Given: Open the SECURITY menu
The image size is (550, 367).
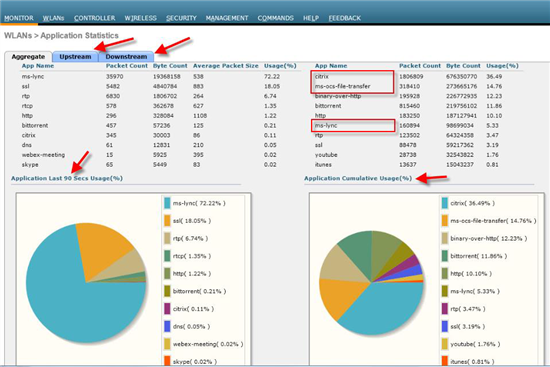Looking at the screenshot, I should point(181,18).
